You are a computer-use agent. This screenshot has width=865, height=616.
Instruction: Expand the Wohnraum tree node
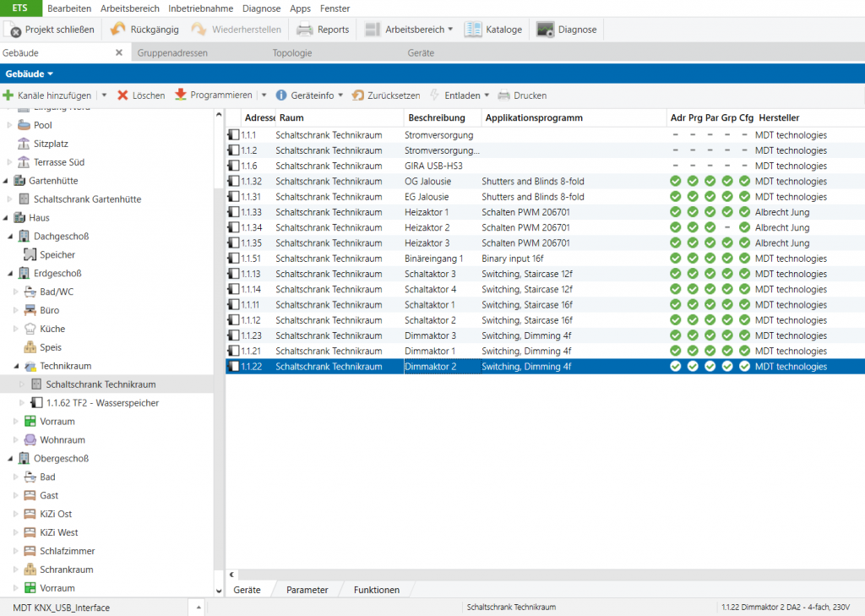pos(16,440)
